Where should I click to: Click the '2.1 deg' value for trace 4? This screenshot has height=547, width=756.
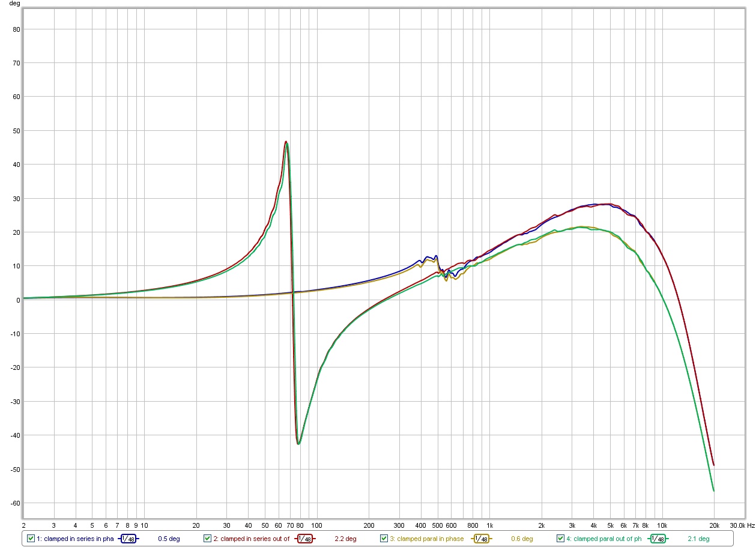click(698, 539)
